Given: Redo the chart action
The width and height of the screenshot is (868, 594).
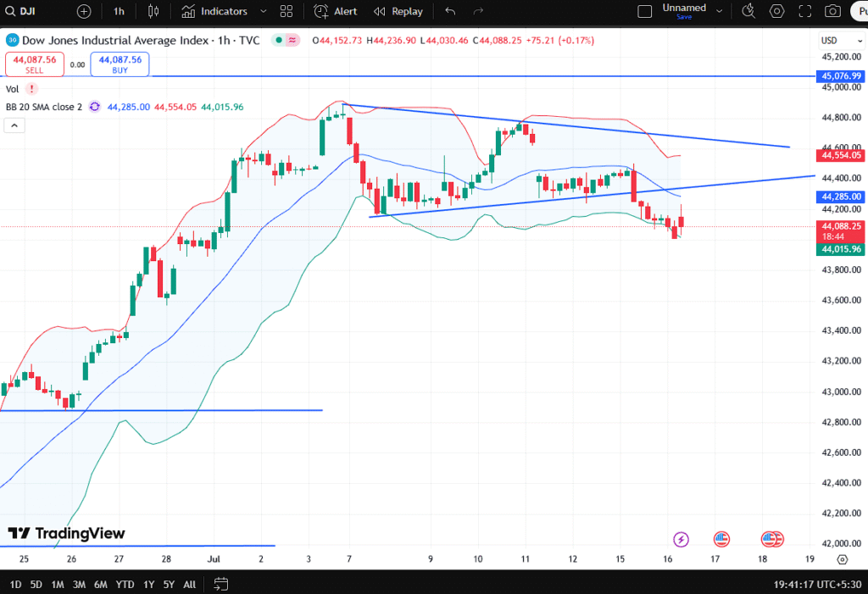Looking at the screenshot, I should (478, 11).
